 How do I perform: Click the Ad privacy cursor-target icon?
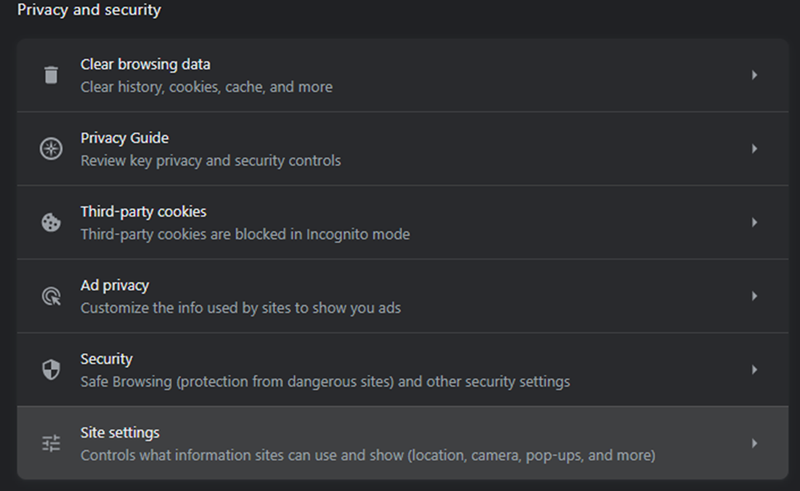[x=51, y=296]
